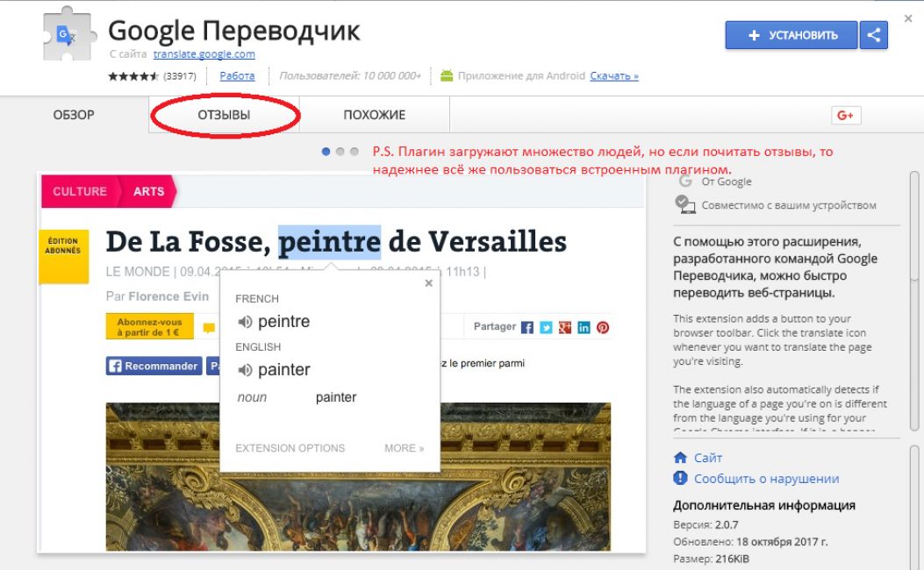
Task: Click the CULTURE breadcrumb in screenshot
Action: pyautogui.click(x=80, y=191)
